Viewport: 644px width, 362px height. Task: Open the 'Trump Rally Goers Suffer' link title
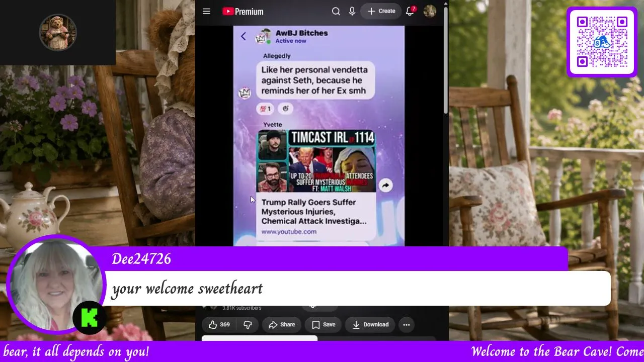click(x=314, y=212)
